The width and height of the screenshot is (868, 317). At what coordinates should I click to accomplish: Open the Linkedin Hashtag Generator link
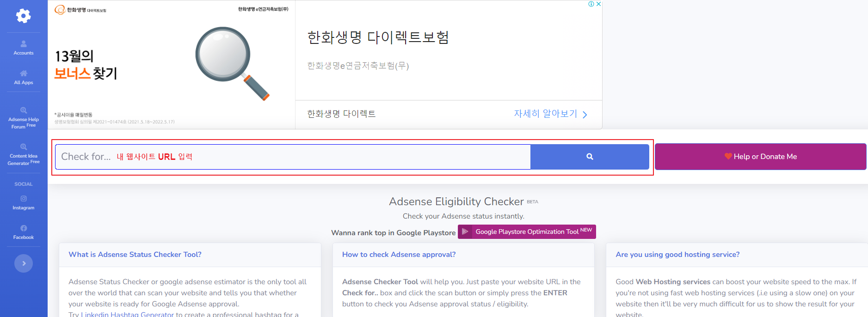click(x=127, y=314)
